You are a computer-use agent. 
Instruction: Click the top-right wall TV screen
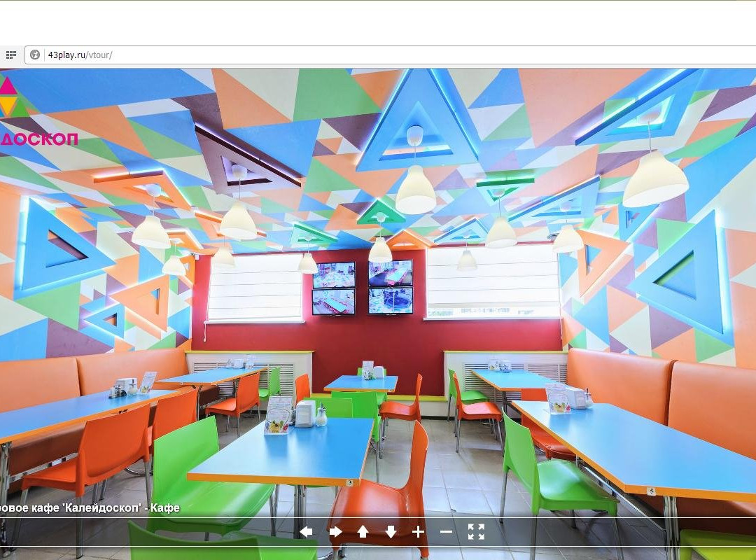pyautogui.click(x=391, y=273)
